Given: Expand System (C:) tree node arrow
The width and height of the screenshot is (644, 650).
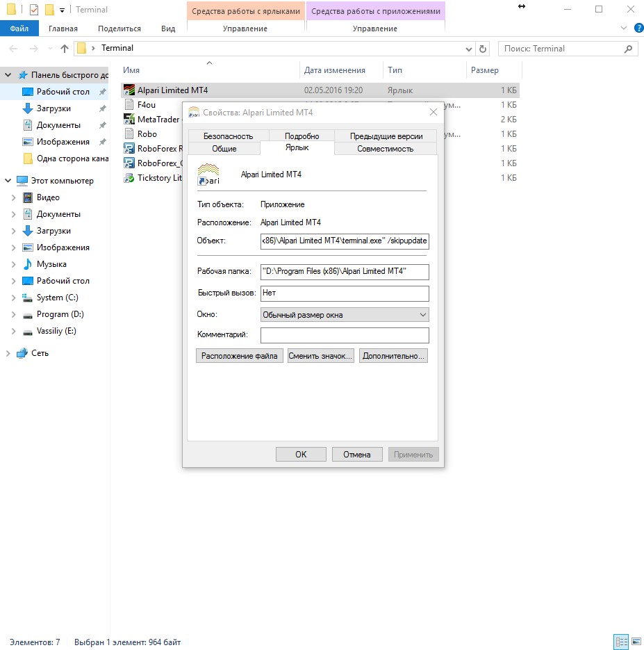Looking at the screenshot, I should [x=14, y=298].
